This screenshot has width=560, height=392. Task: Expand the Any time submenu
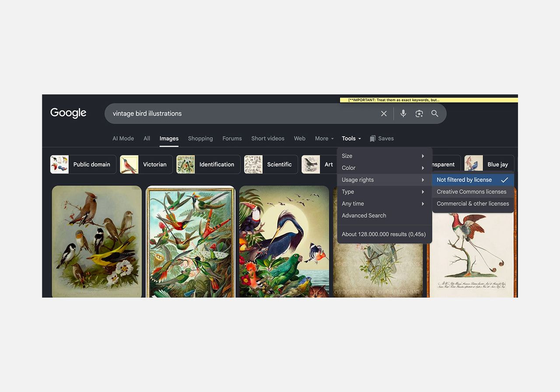385,203
